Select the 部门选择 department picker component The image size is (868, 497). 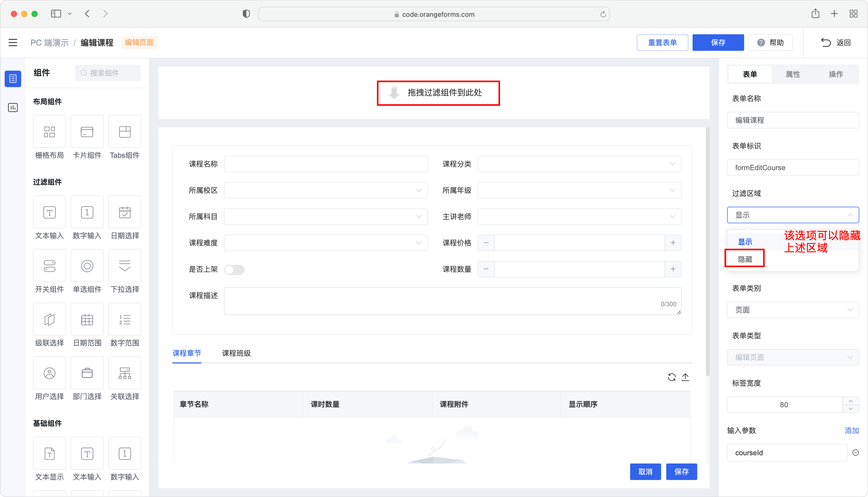(87, 373)
